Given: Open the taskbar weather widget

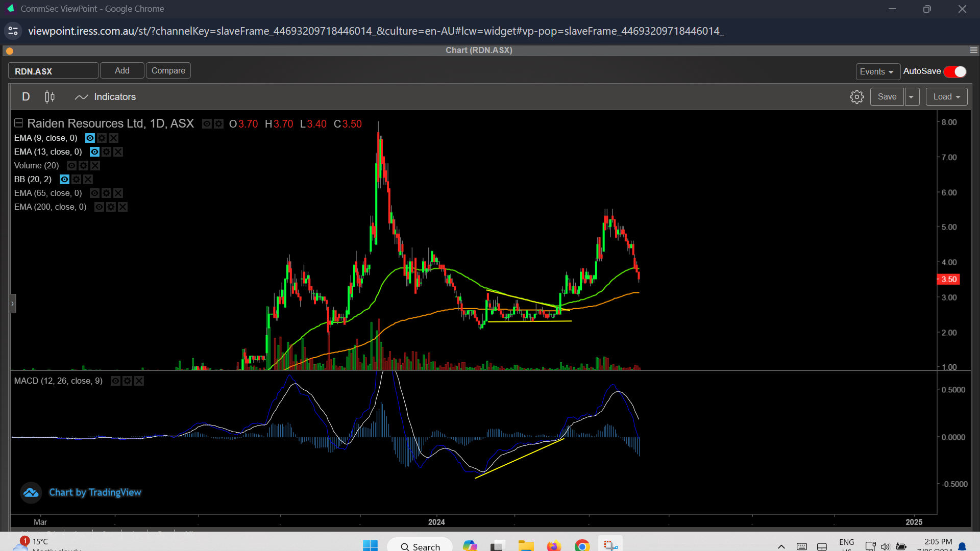Looking at the screenshot, I should tap(46, 544).
